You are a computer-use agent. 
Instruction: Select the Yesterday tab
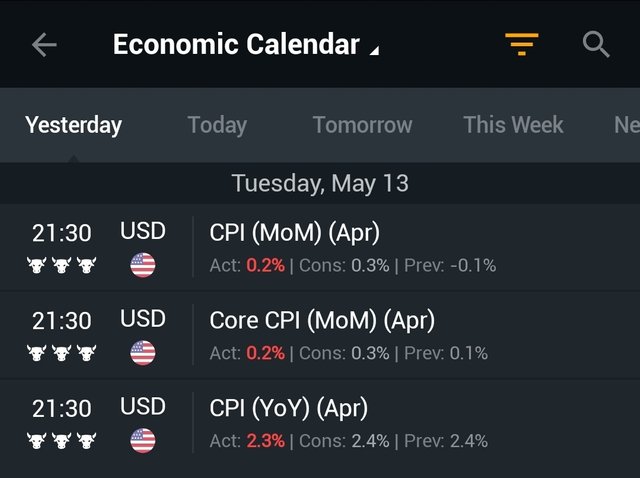(73, 125)
